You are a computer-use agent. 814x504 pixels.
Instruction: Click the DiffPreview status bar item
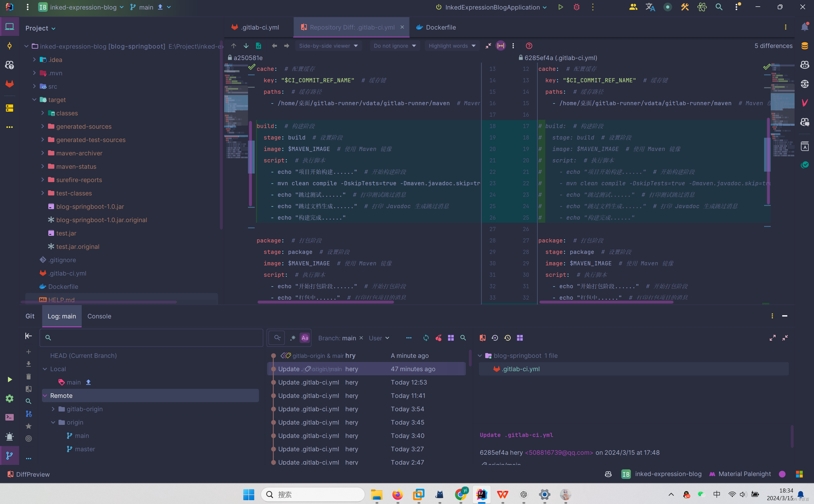click(x=28, y=474)
